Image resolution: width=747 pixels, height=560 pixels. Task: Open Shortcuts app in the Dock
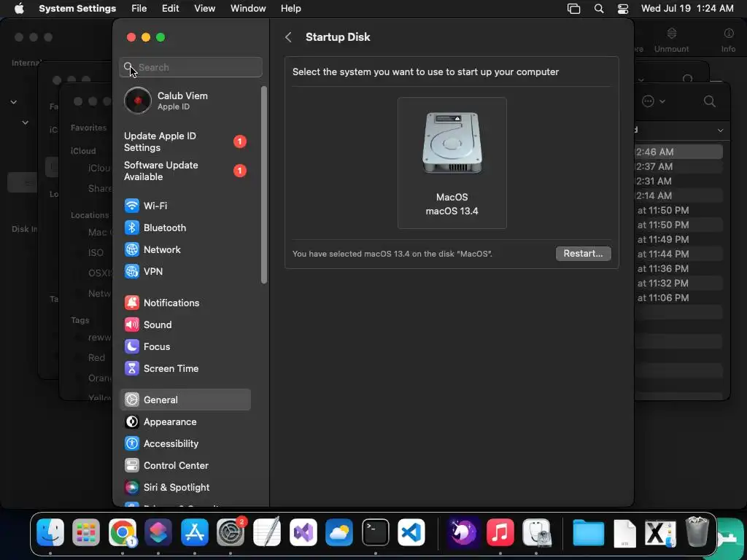tap(158, 532)
